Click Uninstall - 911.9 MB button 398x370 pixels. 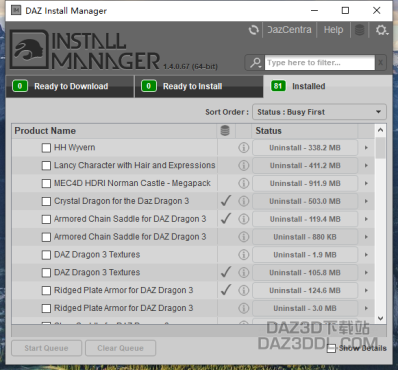(x=305, y=183)
